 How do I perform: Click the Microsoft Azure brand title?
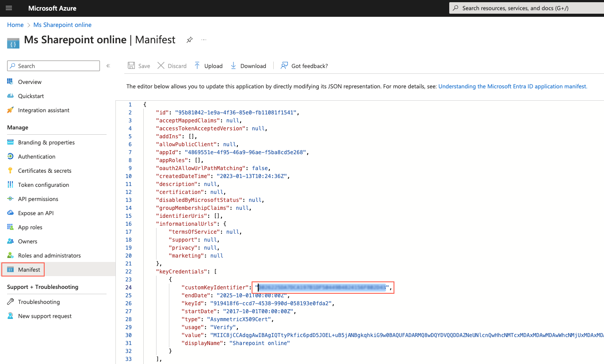coord(52,8)
